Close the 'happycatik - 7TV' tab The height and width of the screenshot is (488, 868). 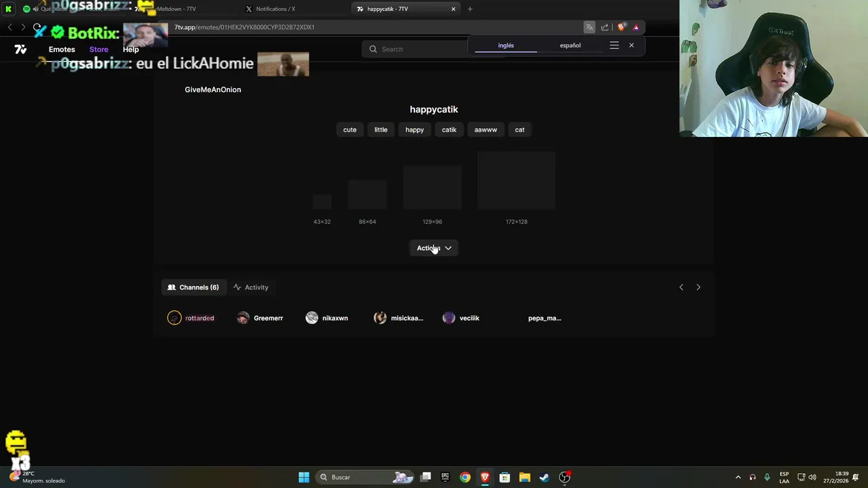[x=454, y=9]
